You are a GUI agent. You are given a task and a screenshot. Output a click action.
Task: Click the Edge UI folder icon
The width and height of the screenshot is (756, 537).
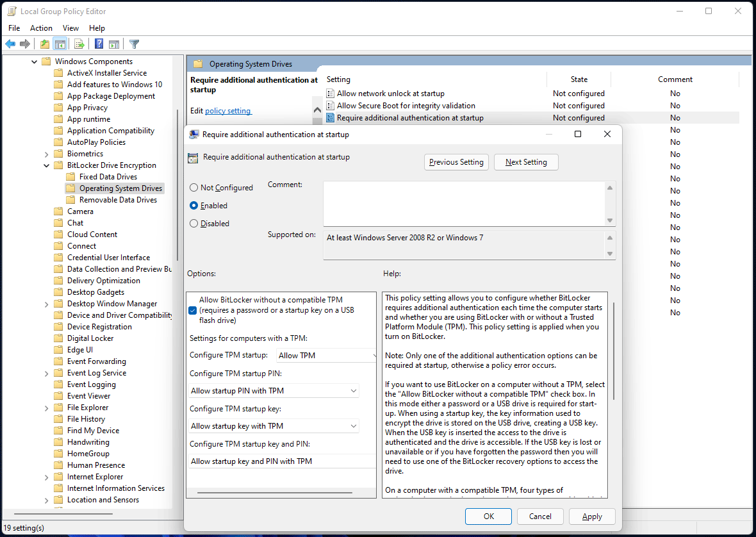(58, 350)
